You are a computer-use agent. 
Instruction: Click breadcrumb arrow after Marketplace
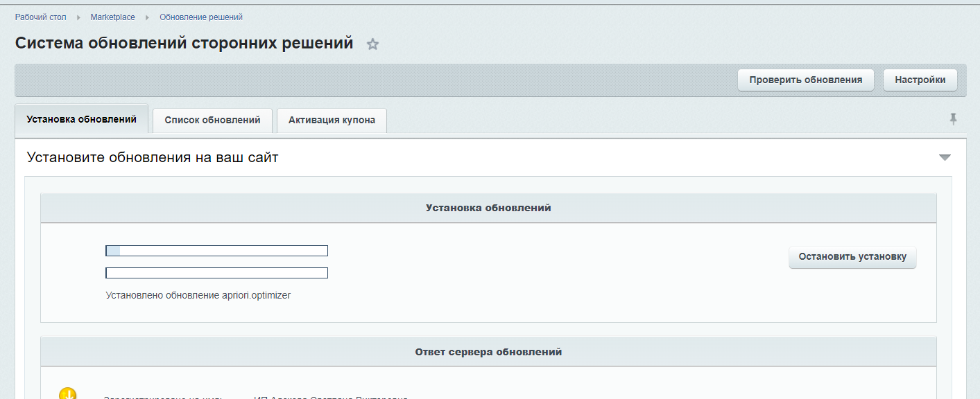(x=147, y=17)
